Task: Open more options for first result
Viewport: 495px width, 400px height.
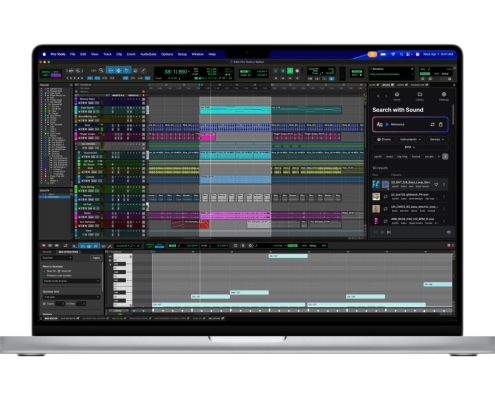Action: (444, 184)
